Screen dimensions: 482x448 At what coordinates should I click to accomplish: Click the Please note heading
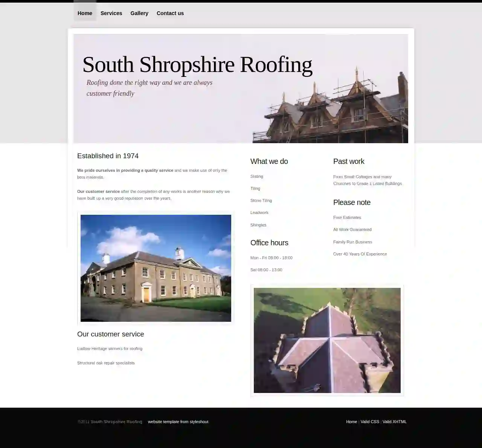[x=352, y=202]
